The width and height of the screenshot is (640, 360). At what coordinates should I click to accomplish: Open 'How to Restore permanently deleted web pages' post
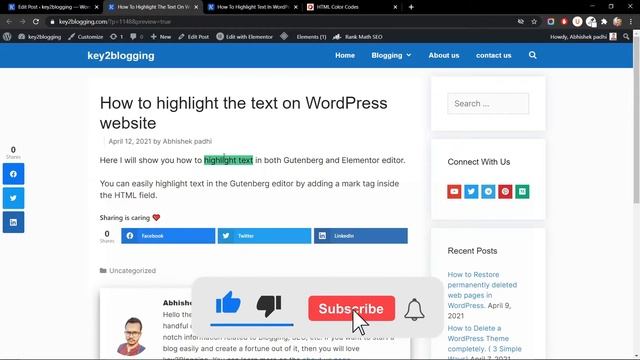[x=482, y=290]
